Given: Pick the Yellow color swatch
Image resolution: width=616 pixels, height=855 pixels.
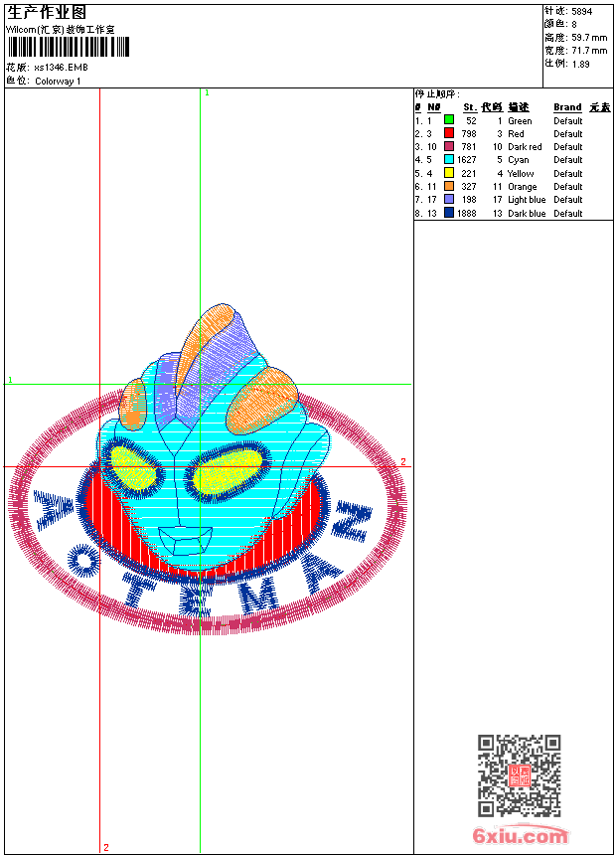Looking at the screenshot, I should click(449, 173).
